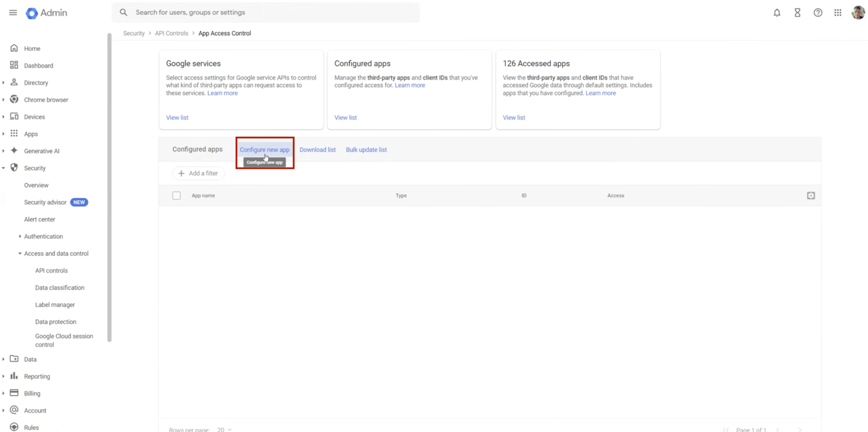Click Learn more in Google services card
This screenshot has width=868, height=432.
222,93
